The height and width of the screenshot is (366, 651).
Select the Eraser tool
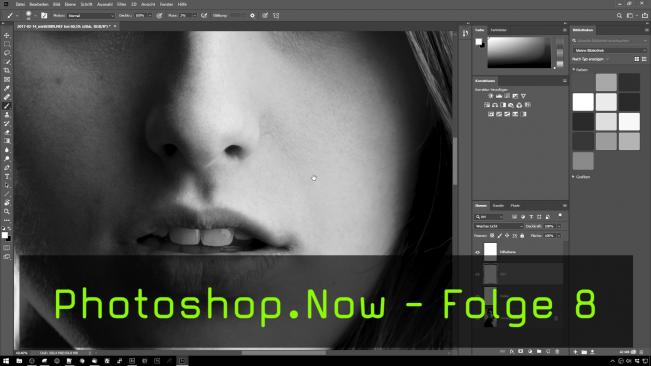(7, 132)
